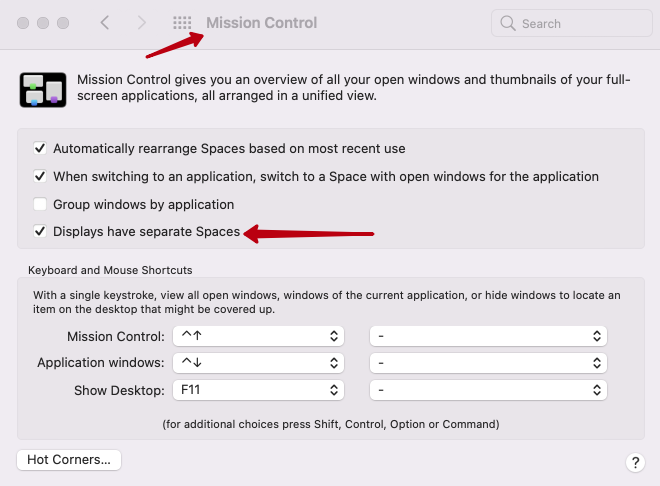Open Application windows keyboard shortcut dropdown
660x486 pixels.
click(258, 362)
